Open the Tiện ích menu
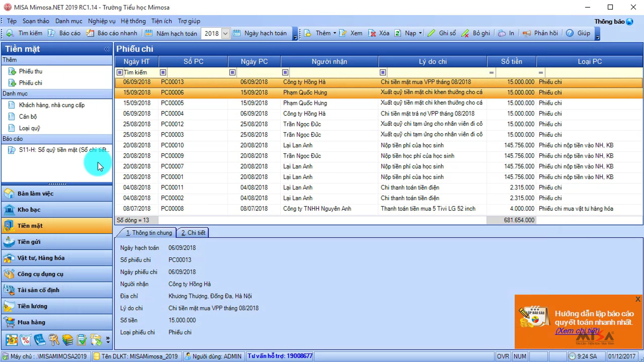The height and width of the screenshot is (362, 644). point(162,21)
